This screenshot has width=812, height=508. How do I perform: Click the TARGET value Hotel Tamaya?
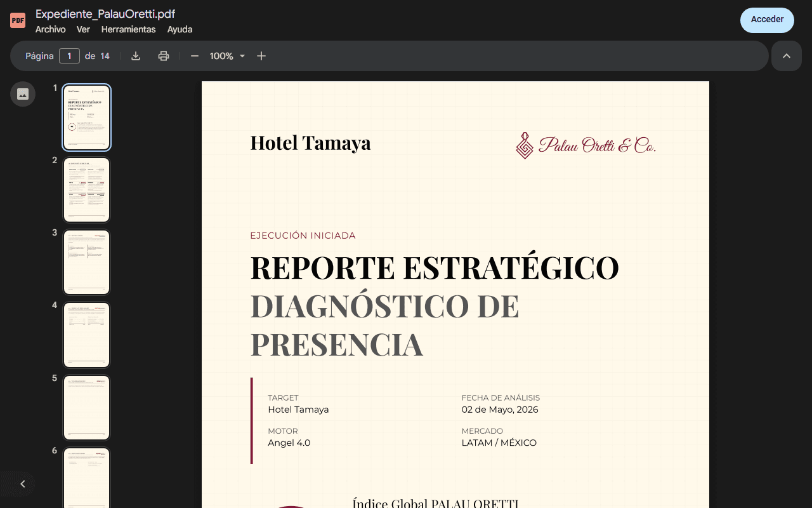298,410
